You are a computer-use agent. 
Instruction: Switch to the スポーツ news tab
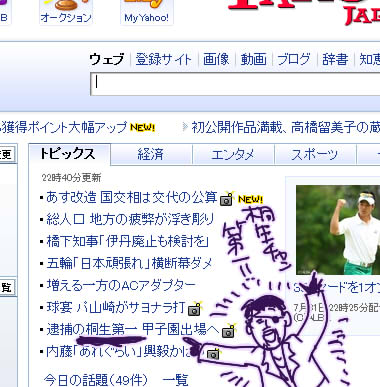pyautogui.click(x=315, y=154)
